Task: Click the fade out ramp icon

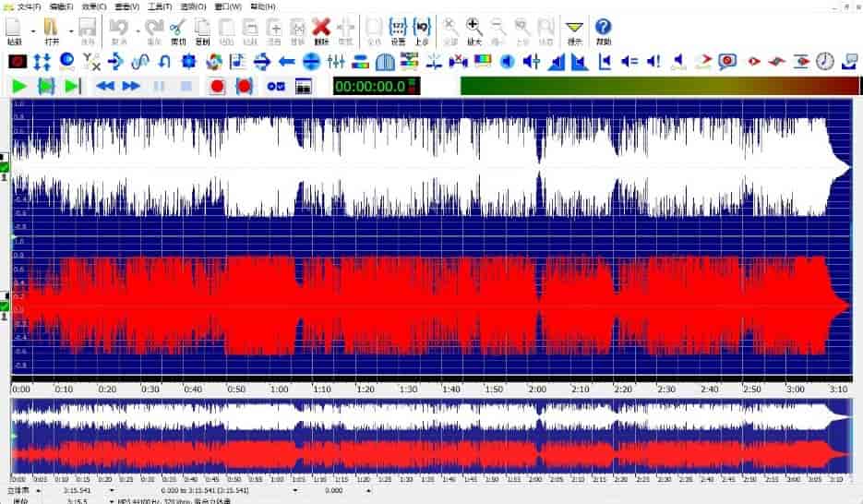Action: [581, 62]
